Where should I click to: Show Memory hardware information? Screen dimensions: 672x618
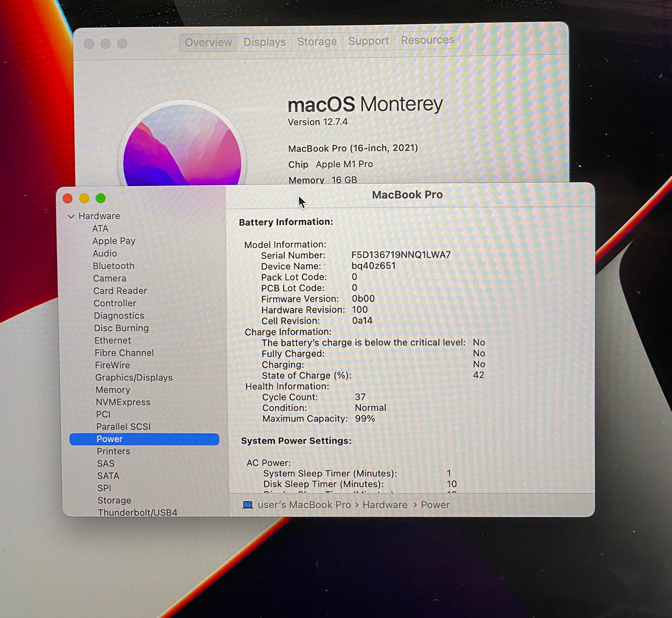113,390
